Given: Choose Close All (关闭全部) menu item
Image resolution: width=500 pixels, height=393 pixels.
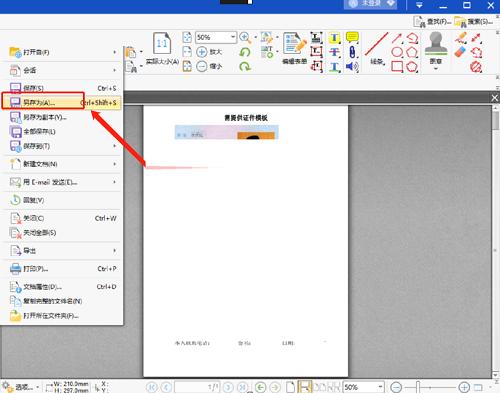Looking at the screenshot, I should 62,233.
